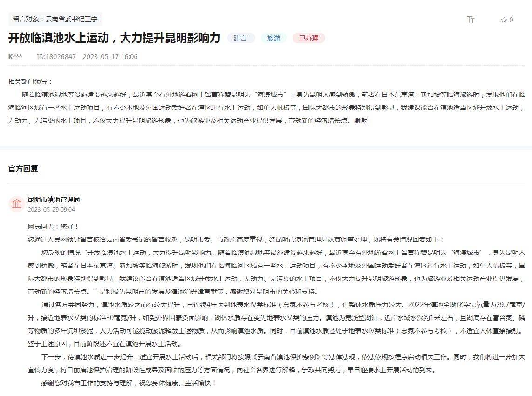Image resolution: width=532 pixels, height=396 pixels.
Task: Click the closing line 祝您身体健康、生活愉快
Action: click(129, 383)
